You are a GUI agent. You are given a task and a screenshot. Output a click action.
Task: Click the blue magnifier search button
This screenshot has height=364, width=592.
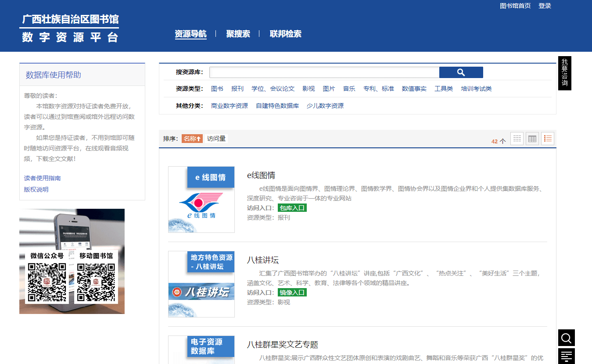(x=461, y=72)
